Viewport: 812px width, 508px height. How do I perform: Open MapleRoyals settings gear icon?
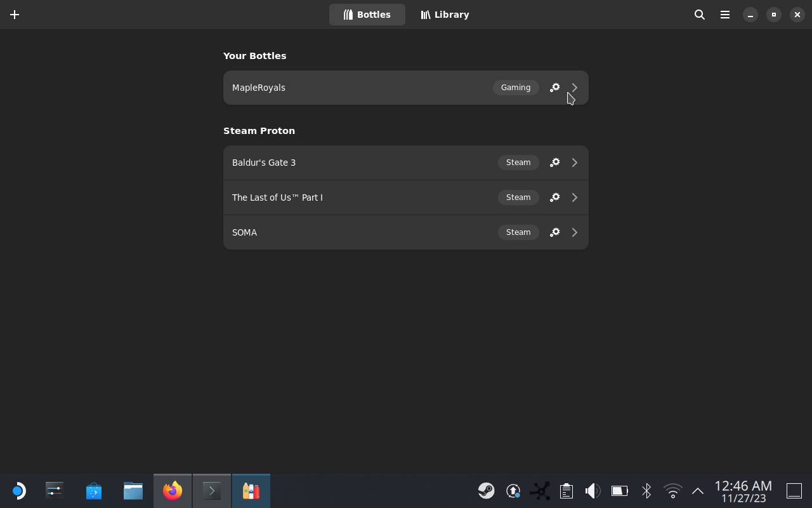click(554, 88)
